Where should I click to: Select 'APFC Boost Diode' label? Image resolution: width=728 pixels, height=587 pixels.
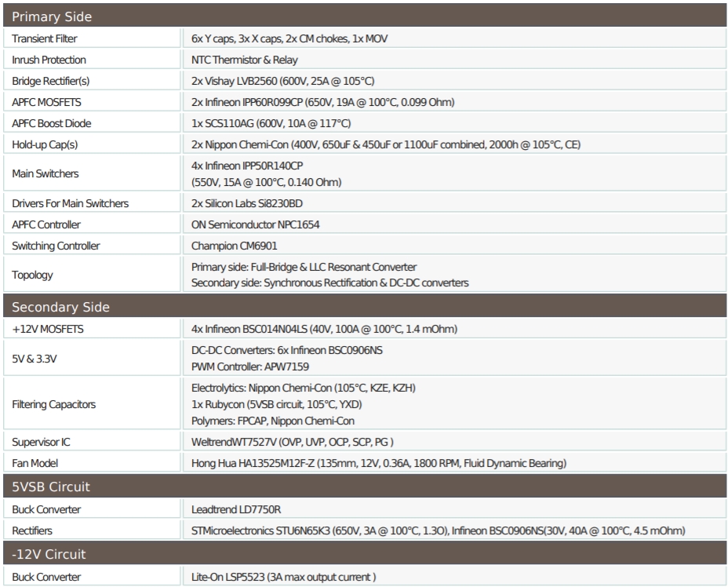coord(52,123)
